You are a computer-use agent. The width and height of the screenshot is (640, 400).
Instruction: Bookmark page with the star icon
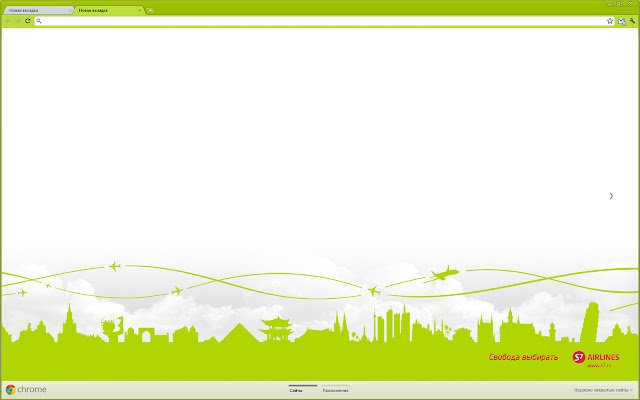pyautogui.click(x=610, y=21)
